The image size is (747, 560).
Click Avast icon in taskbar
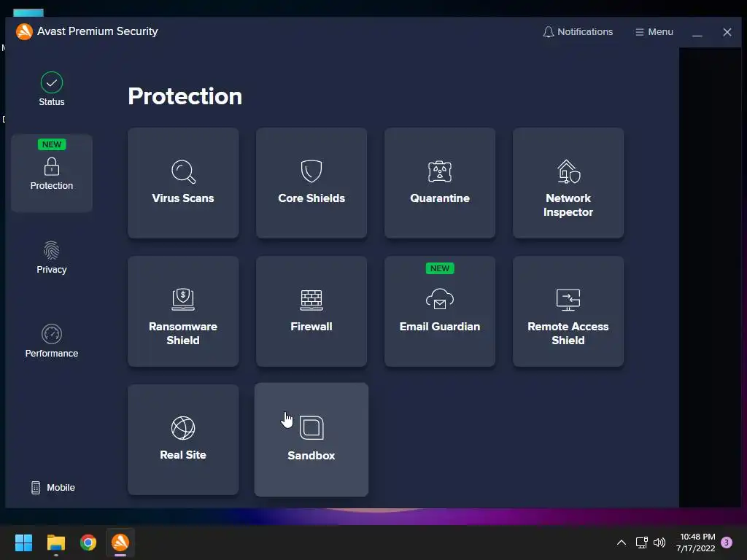(x=120, y=542)
